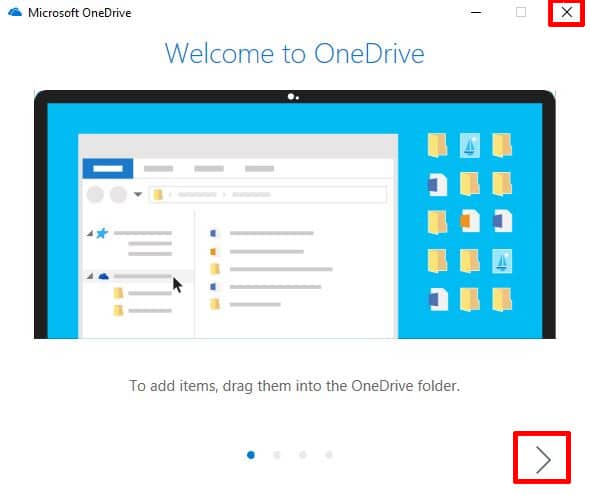
Task: Jump to the second page indicator dot
Action: point(277,455)
